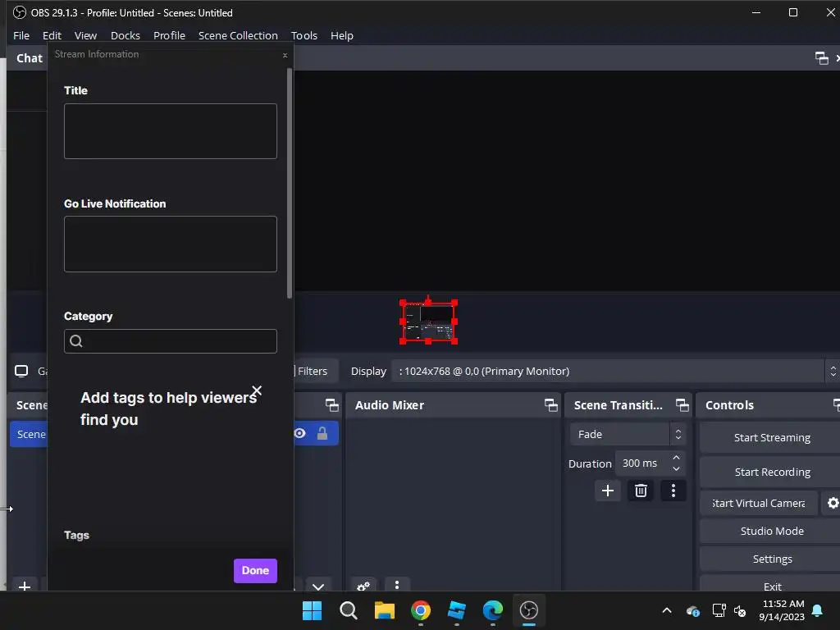Screen dimensions: 840x630
Task: Open Audio Mixer advanced properties gears
Action: (x=363, y=586)
